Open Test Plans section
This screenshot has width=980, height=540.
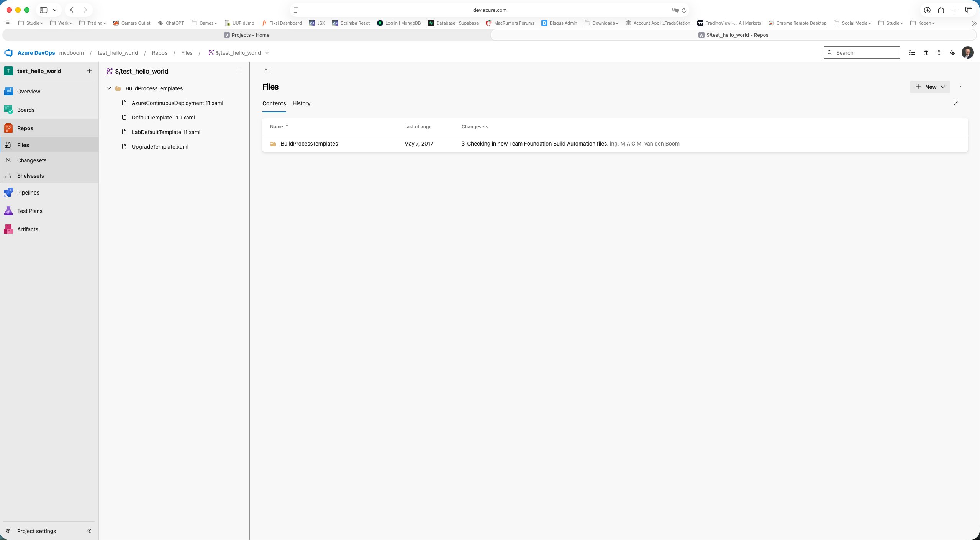(x=29, y=211)
